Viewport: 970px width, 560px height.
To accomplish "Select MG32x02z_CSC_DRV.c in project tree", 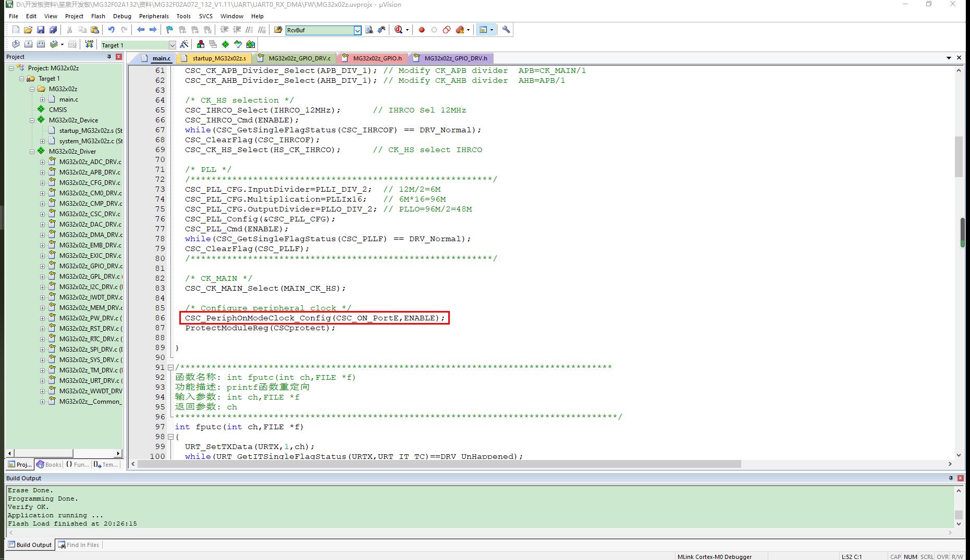I will (x=90, y=214).
